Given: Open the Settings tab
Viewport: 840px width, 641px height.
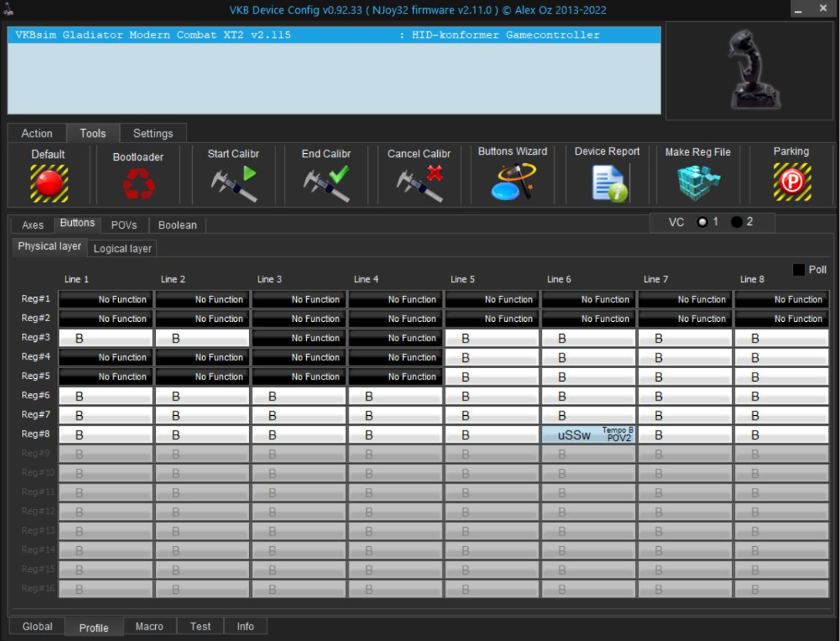Looking at the screenshot, I should (152, 133).
